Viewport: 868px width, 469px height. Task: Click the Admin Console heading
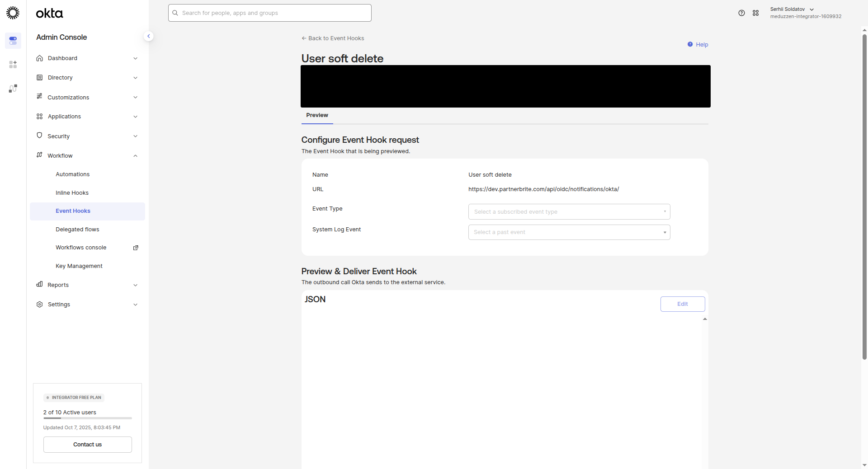(x=61, y=37)
